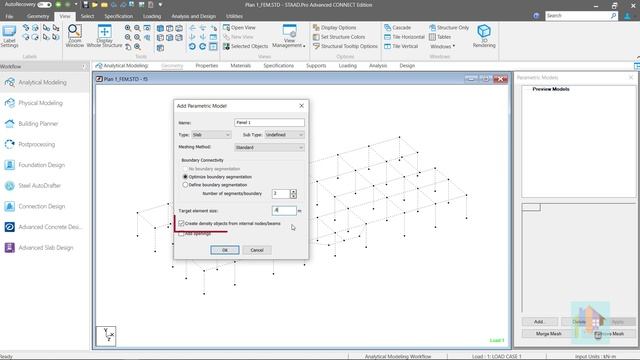Click the Merge Mesh button
The image size is (640, 360).
click(x=548, y=333)
